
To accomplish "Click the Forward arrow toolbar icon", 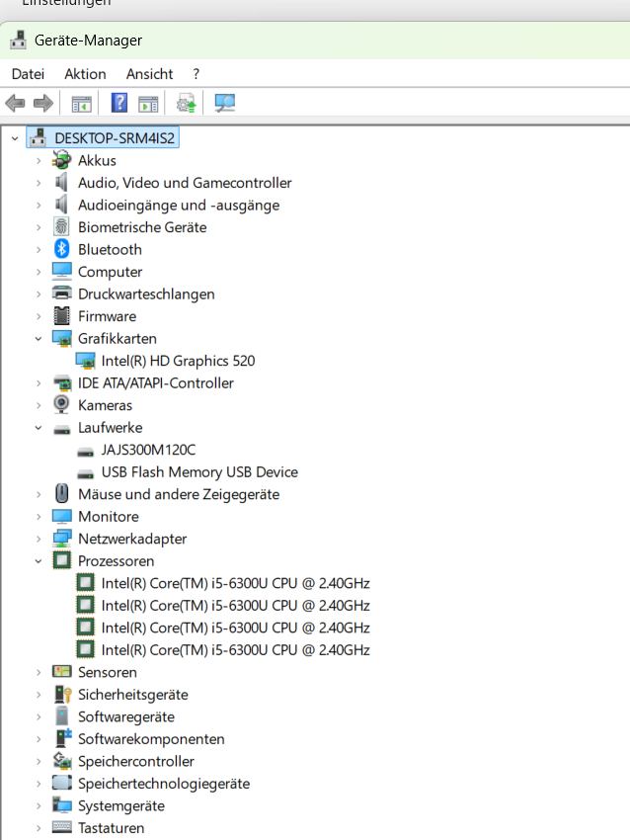I will (x=43, y=103).
